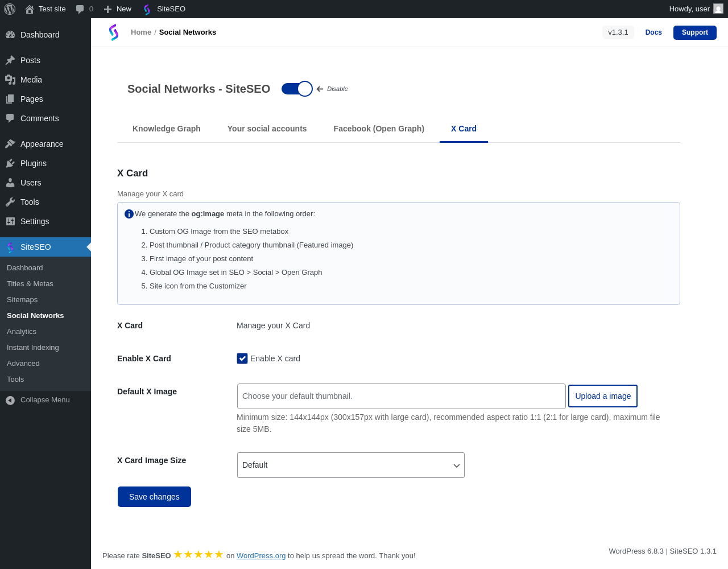
Task: Switch to the Facebook (Open Graph) tab
Action: click(379, 129)
